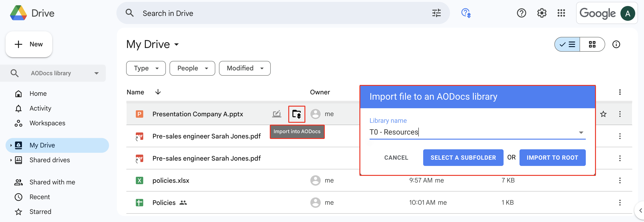Viewport: 644px width, 222px height.
Task: Click the New button
Action: coord(29,44)
